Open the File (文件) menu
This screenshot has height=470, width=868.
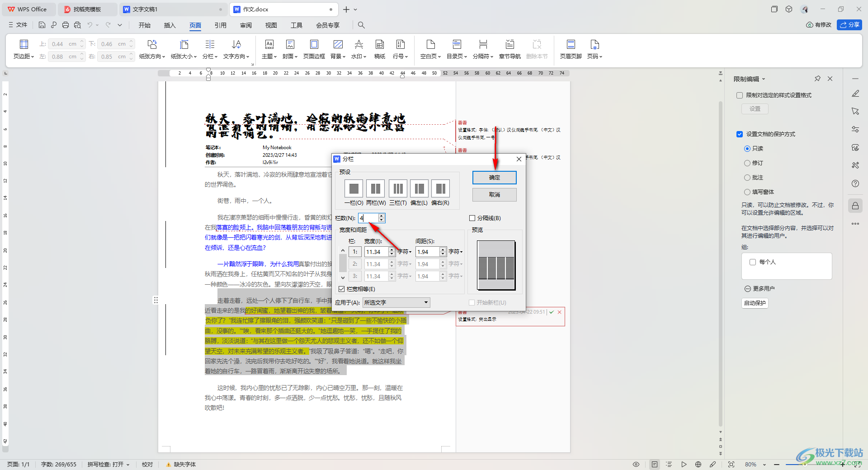click(x=18, y=25)
